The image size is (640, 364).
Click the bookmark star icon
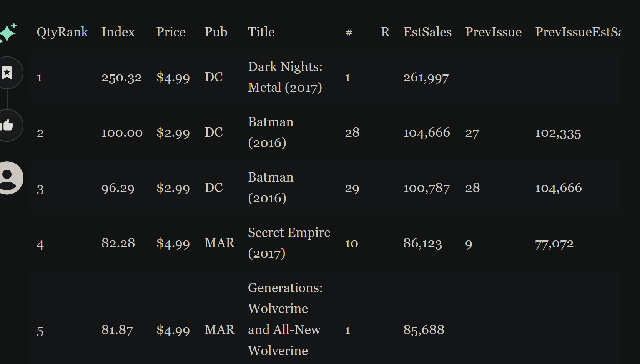tap(7, 73)
